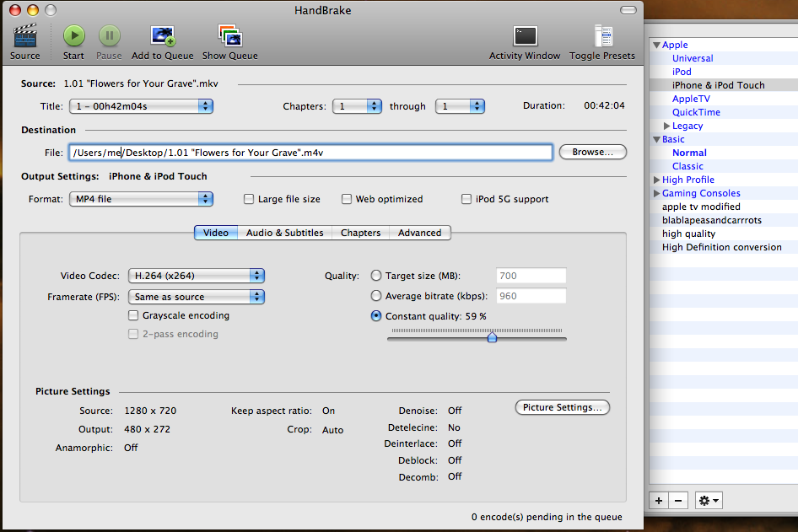Add the current job to Queue
Screen dimensions: 798x532
[x=162, y=37]
